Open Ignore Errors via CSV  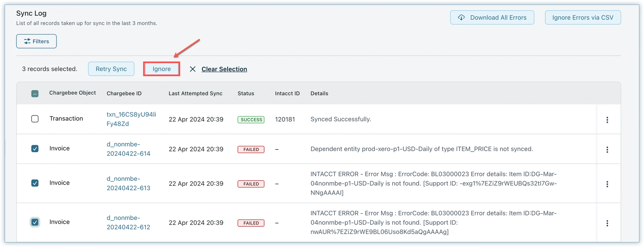583,18
